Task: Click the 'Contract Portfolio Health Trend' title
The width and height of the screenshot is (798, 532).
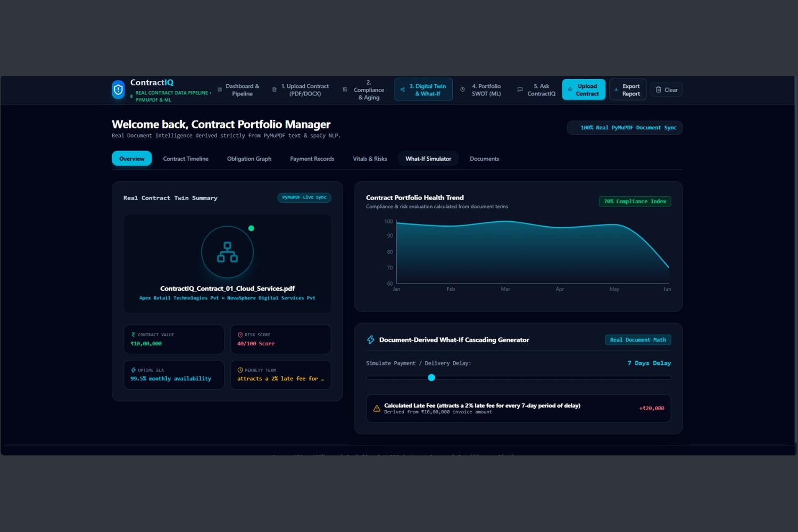Action: (415, 197)
